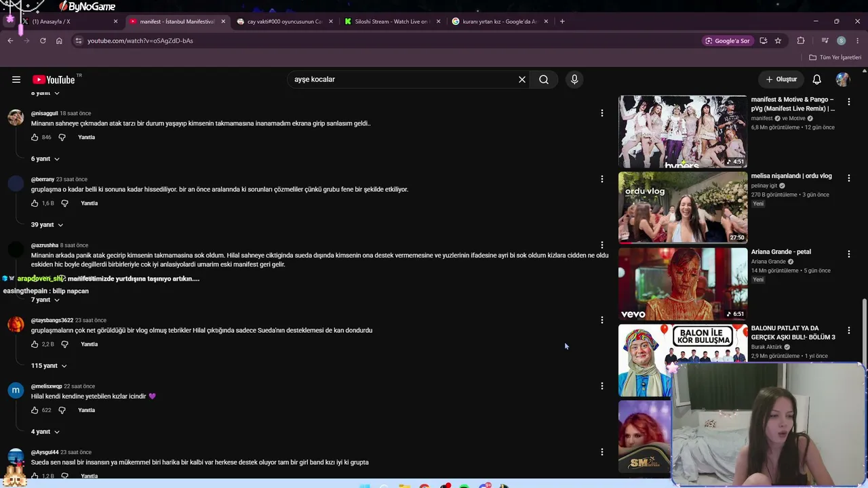
Task: Like @berrany's comment
Action: tap(35, 203)
